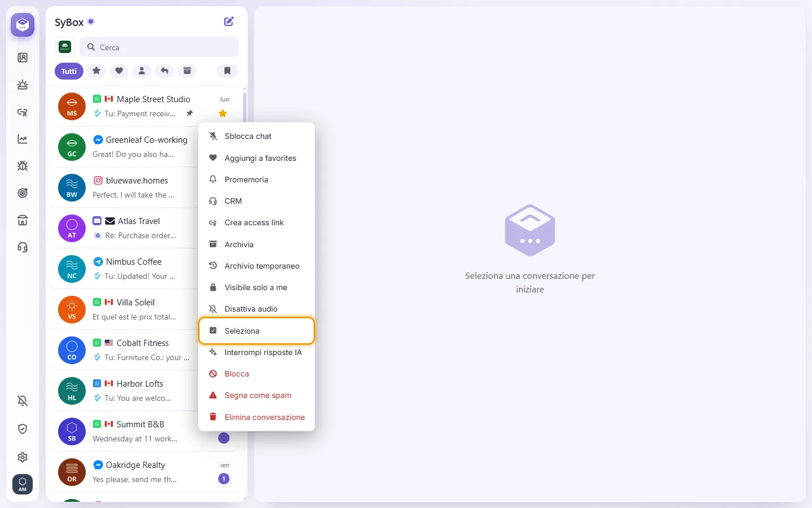This screenshot has height=508, width=812.
Task: Filter conversations by starred
Action: [96, 71]
